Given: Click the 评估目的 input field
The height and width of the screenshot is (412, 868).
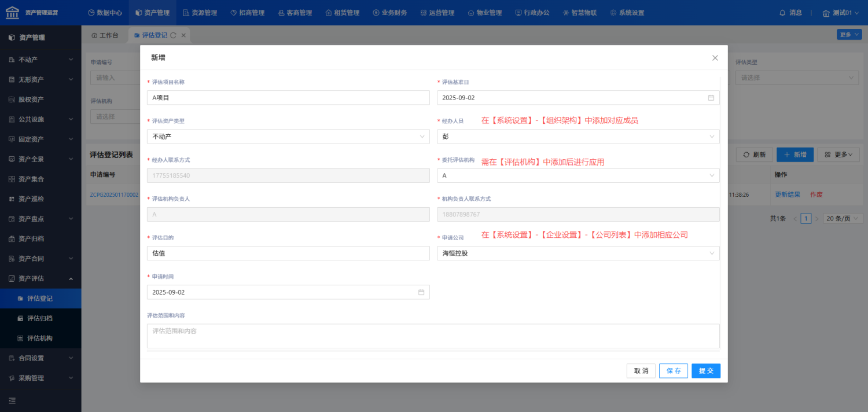Looking at the screenshot, I should tap(288, 253).
